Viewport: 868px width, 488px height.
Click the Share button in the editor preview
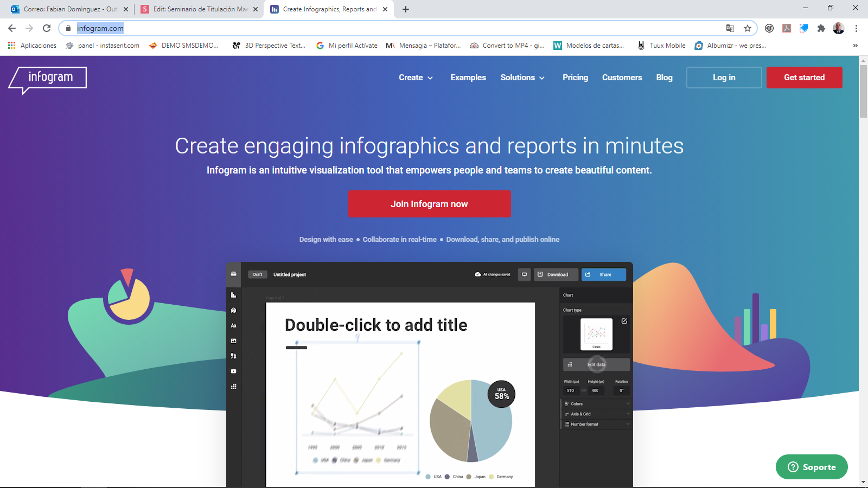603,274
